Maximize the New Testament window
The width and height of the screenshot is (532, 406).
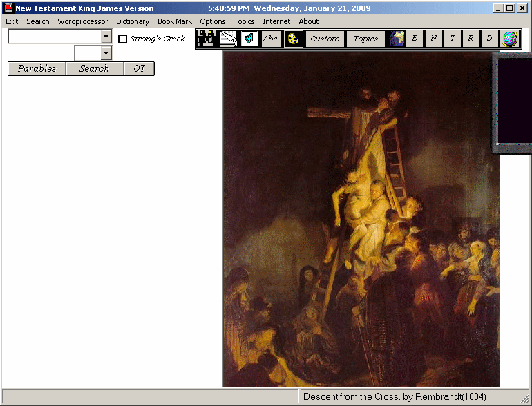tap(510, 8)
